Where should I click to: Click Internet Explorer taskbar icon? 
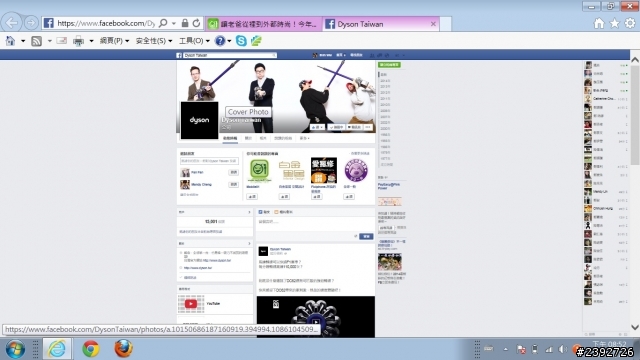(x=57, y=349)
